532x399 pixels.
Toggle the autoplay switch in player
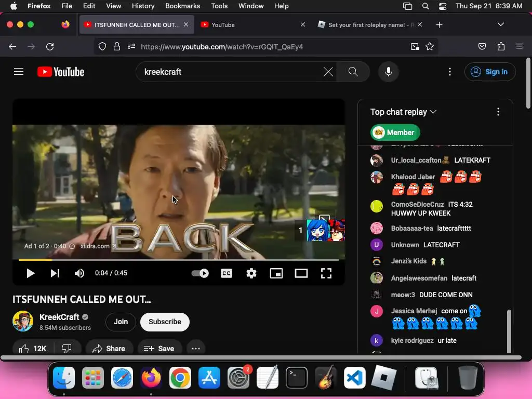tap(200, 273)
